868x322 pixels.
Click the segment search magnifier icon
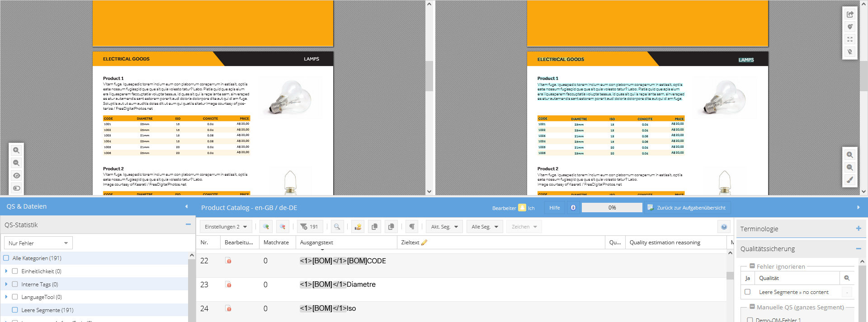(337, 227)
